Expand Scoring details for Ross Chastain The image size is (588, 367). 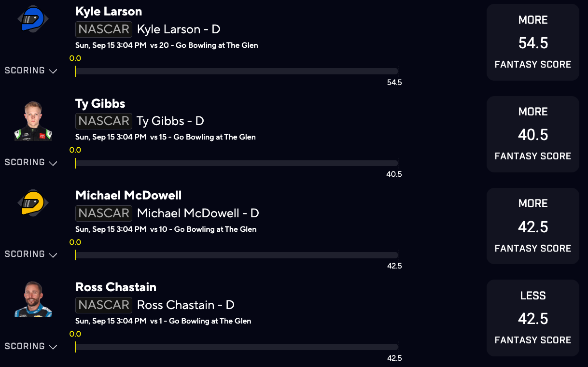(31, 346)
